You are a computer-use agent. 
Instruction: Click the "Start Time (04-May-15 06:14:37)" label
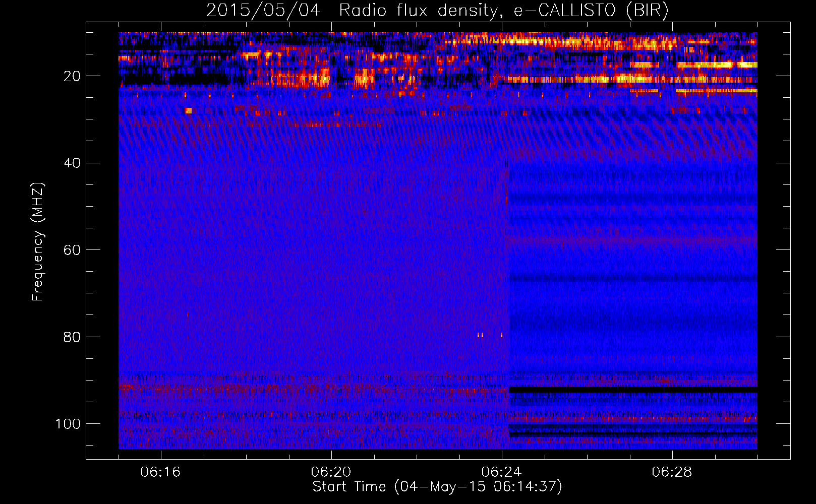click(x=437, y=487)
